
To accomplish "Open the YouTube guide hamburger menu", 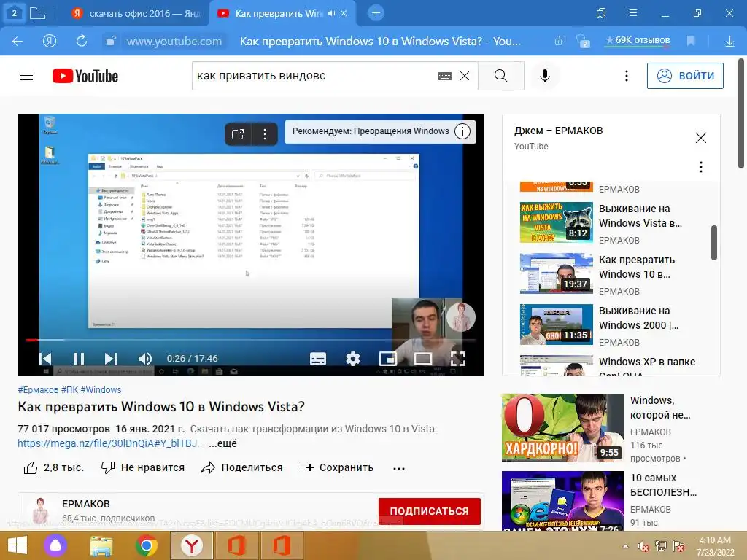I will (x=26, y=76).
